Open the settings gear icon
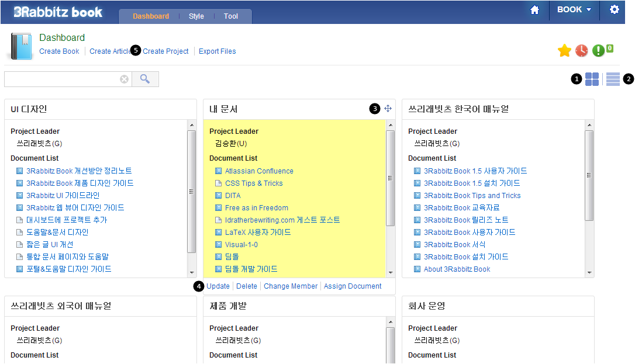The width and height of the screenshot is (635, 364). [615, 9]
